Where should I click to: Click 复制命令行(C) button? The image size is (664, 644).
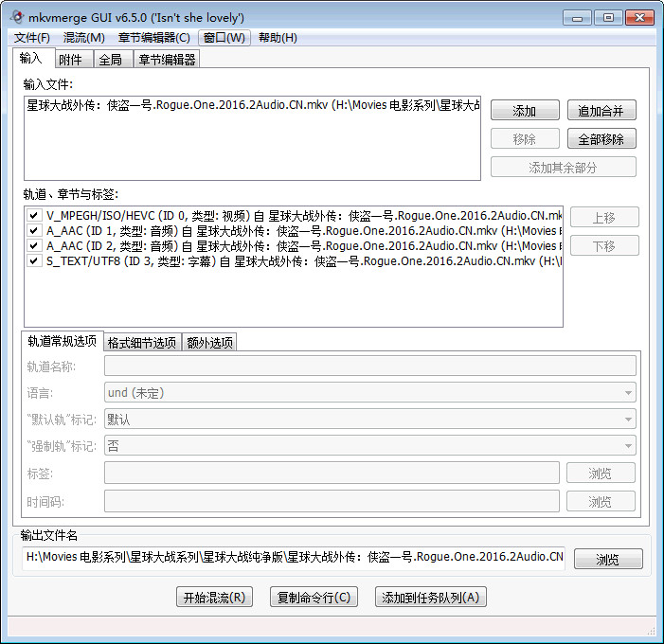pyautogui.click(x=313, y=597)
